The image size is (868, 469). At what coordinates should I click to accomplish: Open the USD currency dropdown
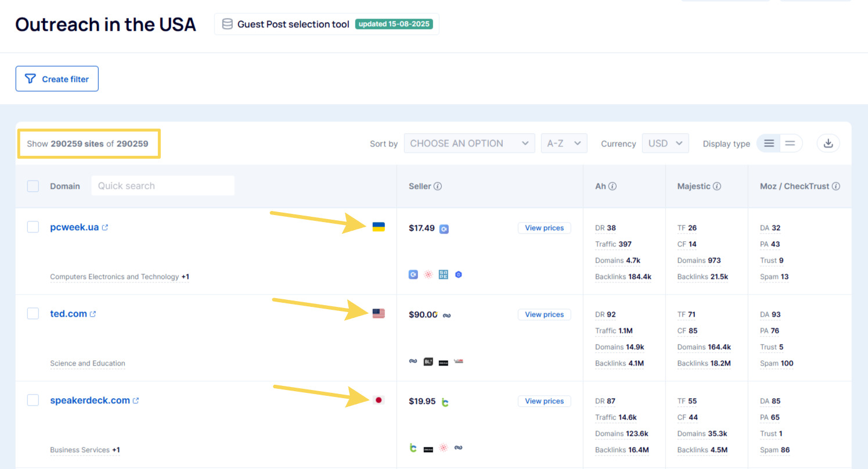(665, 144)
